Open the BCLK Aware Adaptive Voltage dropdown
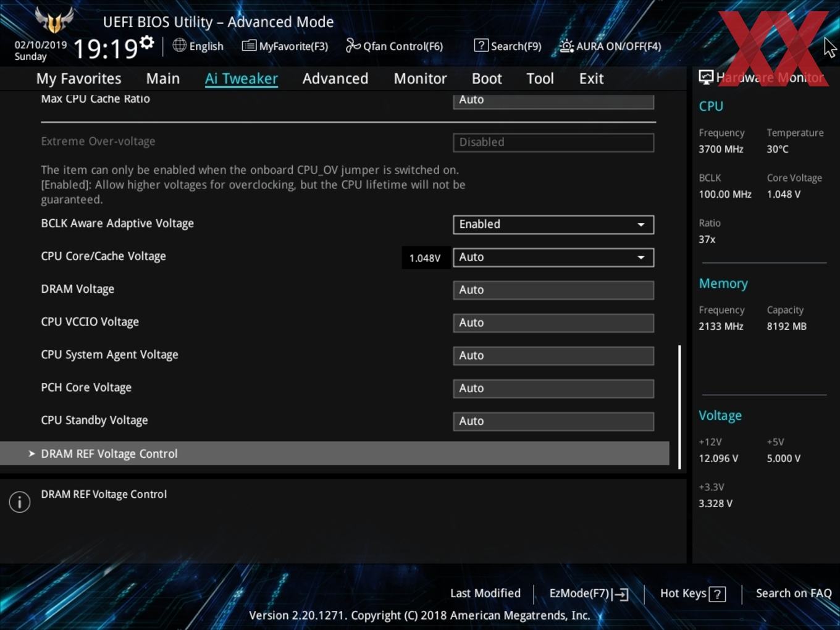The height and width of the screenshot is (630, 840). pos(553,224)
